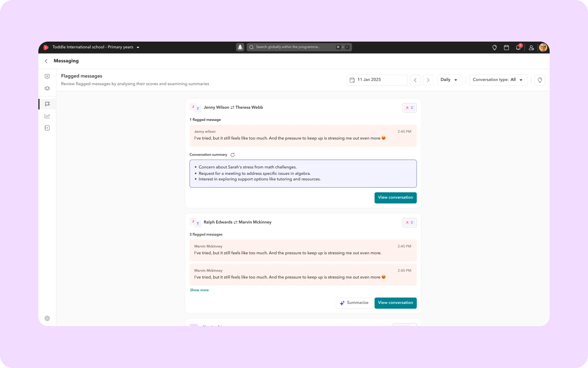Viewport: 588px width, 368px height.
Task: Click Jenny wilson's flagged message at 2:45 PM
Action: [x=303, y=136]
